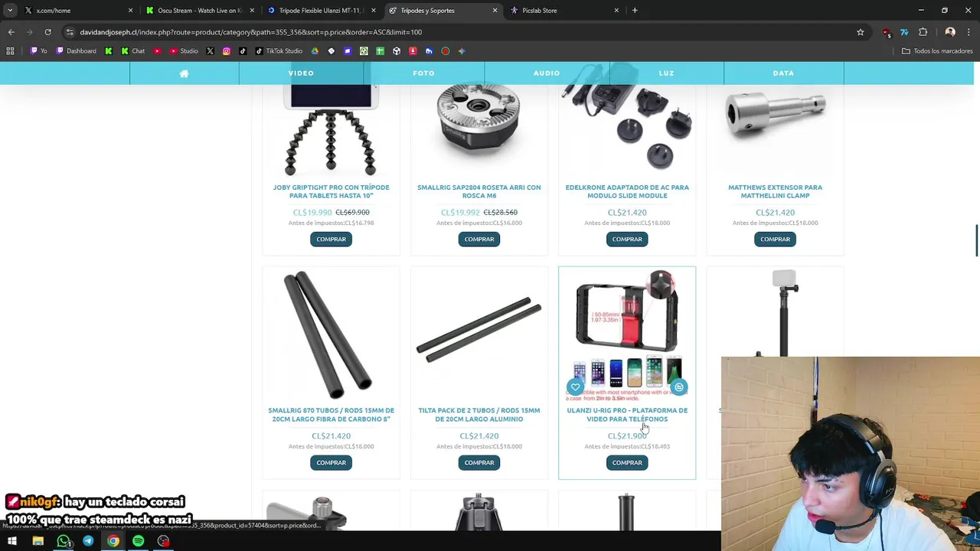View site information icon in address bar
The height and width of the screenshot is (551, 980).
point(70,32)
